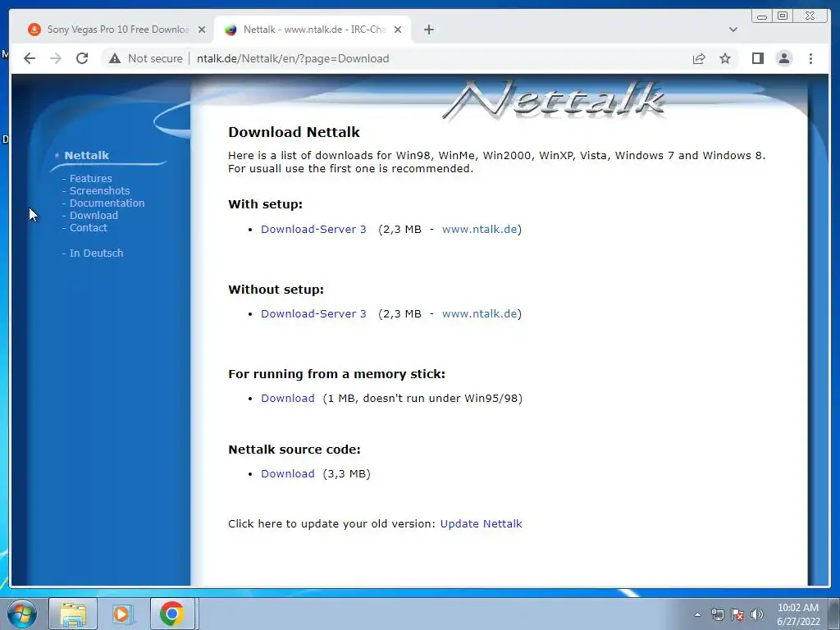The width and height of the screenshot is (840, 630).
Task: Bookmark this page with the star icon
Action: coord(725,58)
